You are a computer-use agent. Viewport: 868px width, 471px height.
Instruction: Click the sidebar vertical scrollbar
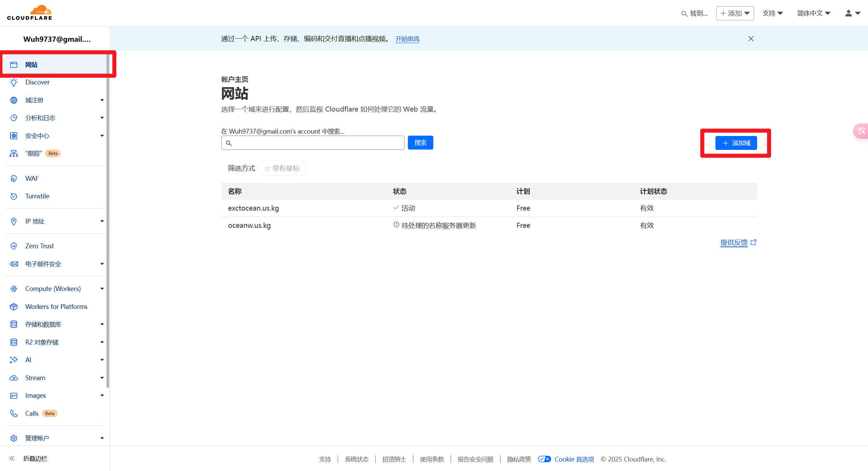pos(108,220)
